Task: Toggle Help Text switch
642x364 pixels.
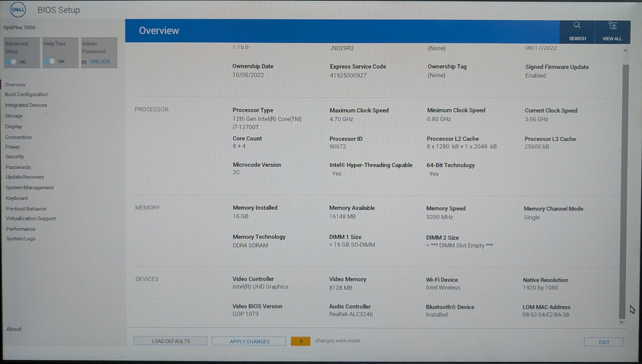Action: pyautogui.click(x=51, y=61)
